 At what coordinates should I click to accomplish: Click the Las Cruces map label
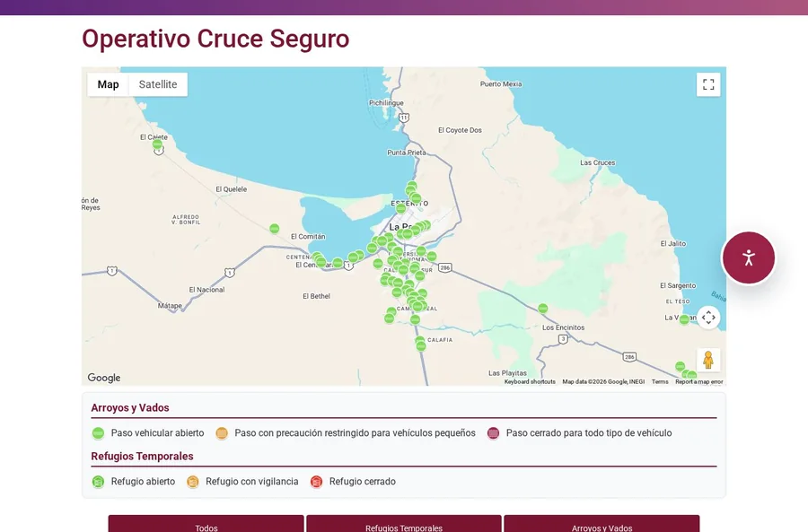tap(597, 162)
